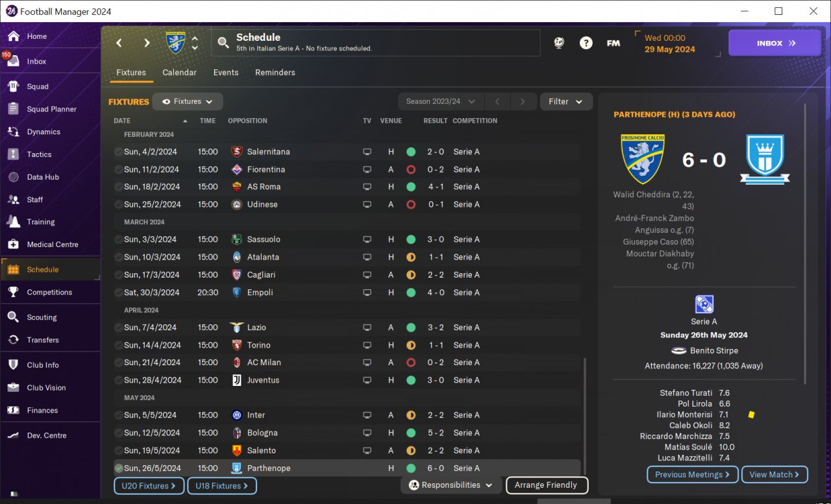The image size is (831, 504).
Task: Toggle the green check on Parthenope fixture
Action: (x=118, y=468)
